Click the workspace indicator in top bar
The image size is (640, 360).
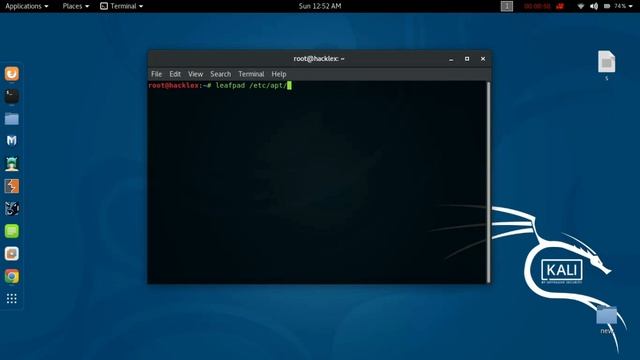[507, 6]
